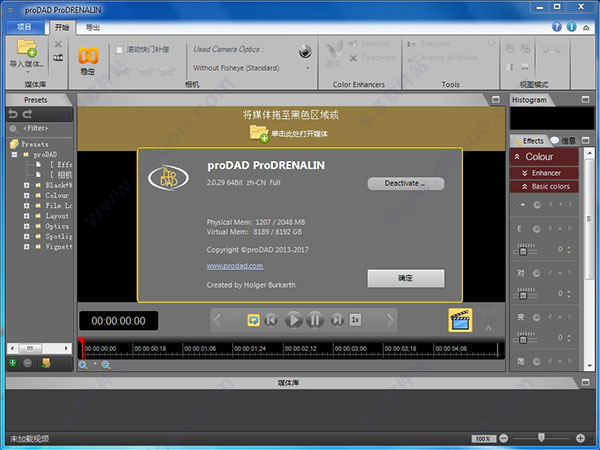
Task: Open the Project tab
Action: tap(24, 27)
